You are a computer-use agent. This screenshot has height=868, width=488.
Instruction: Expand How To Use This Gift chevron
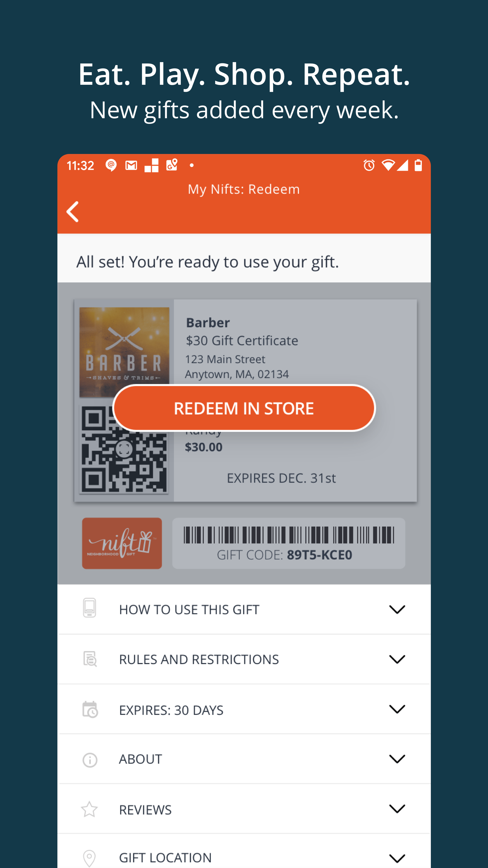pyautogui.click(x=397, y=609)
